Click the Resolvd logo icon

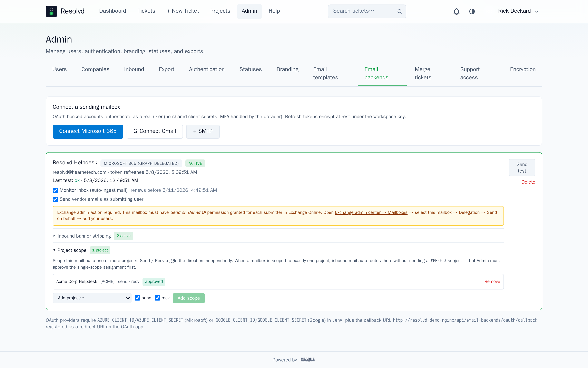(x=51, y=11)
